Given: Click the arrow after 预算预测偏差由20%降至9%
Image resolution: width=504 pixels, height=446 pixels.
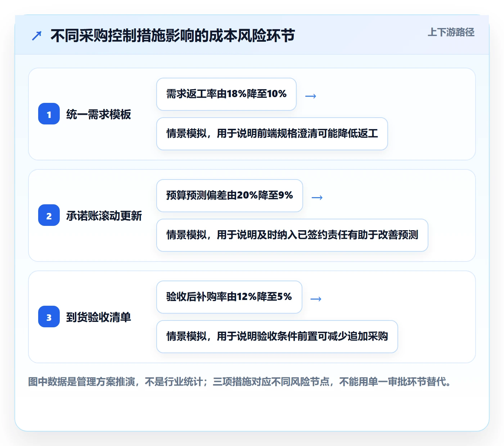Looking at the screenshot, I should [317, 197].
